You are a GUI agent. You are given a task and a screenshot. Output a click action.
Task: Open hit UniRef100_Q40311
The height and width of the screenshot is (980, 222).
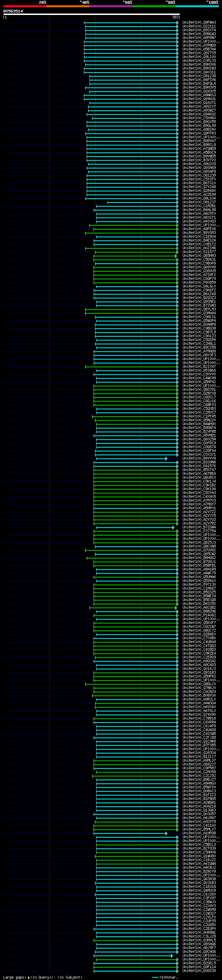click(199, 72)
